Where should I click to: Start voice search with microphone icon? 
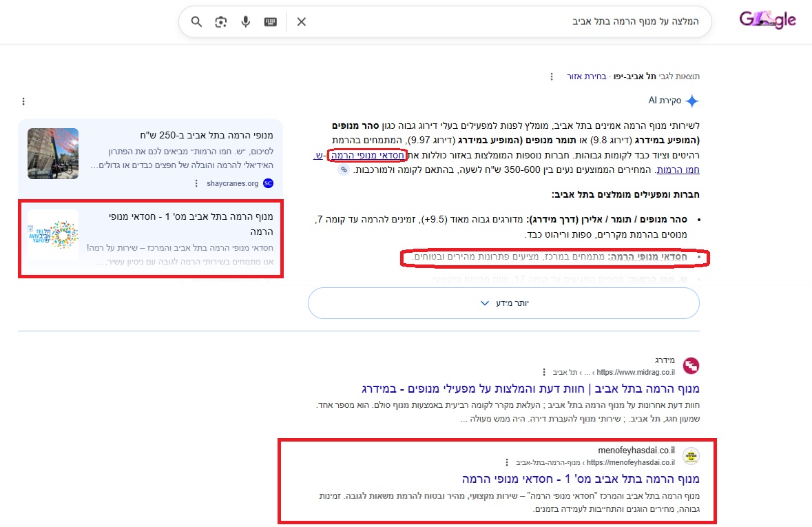245,22
